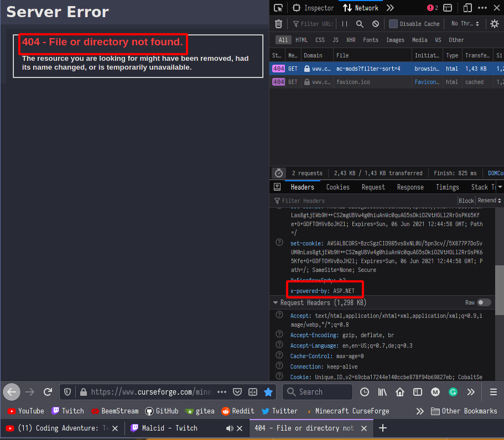Viewport: 504px width, 440px height.
Task: Click the Filter Headers input
Action: click(x=363, y=201)
